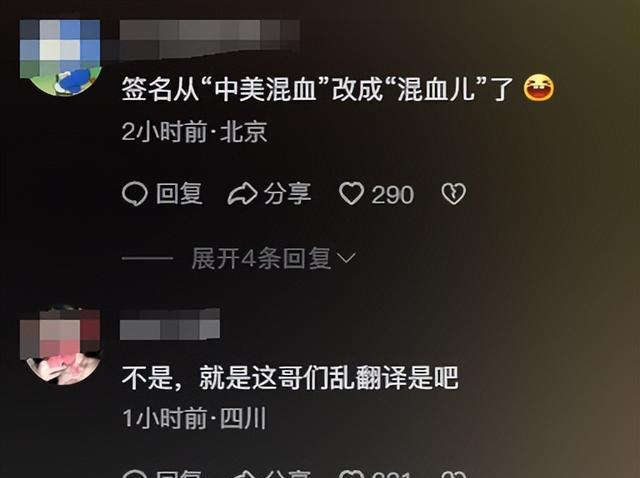640x478 pixels.
Task: Tap the speech bubble reply icon under Beijing comment
Action: click(134, 193)
